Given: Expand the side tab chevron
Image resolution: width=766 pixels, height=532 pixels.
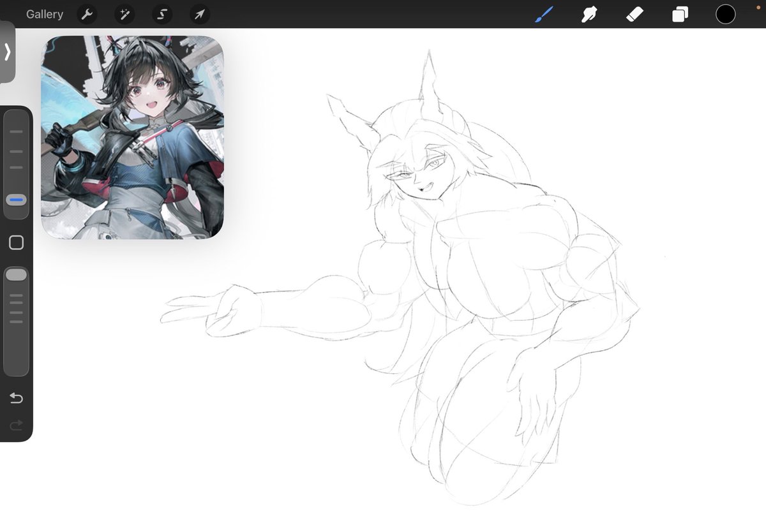Looking at the screenshot, I should [x=7, y=52].
